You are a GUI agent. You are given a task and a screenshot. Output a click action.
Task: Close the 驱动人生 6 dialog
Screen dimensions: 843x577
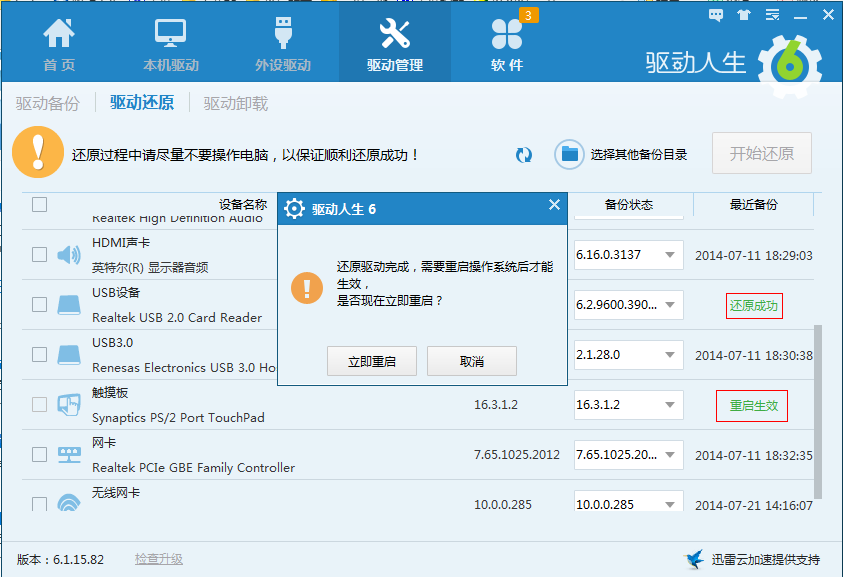click(554, 205)
